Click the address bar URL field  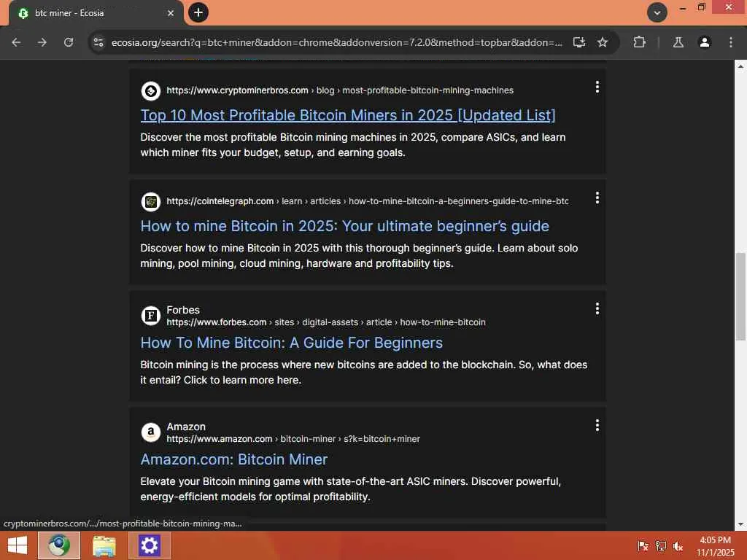336,42
